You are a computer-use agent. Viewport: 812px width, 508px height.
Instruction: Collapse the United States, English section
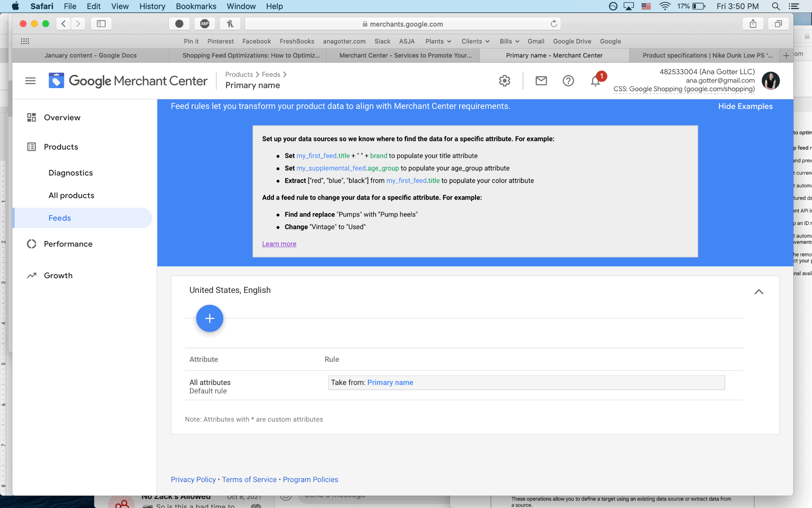759,292
